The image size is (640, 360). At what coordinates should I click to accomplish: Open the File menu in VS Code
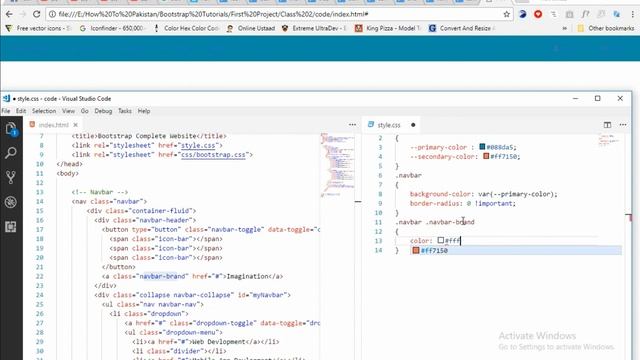tap(6, 111)
